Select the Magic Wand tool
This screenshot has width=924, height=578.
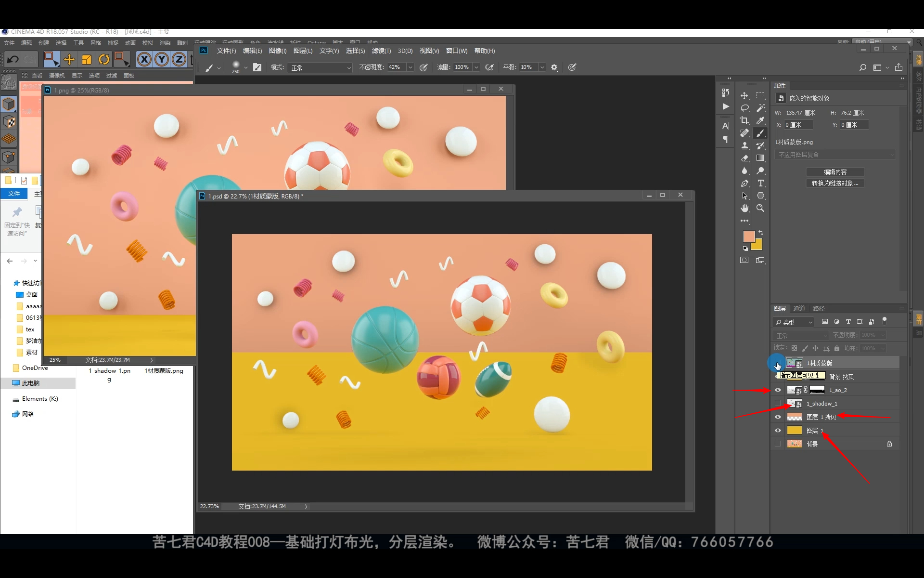click(760, 108)
